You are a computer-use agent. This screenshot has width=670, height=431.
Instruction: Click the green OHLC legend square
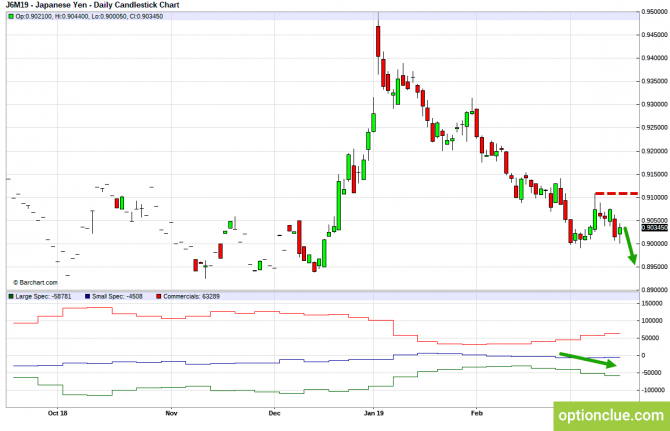[11, 16]
